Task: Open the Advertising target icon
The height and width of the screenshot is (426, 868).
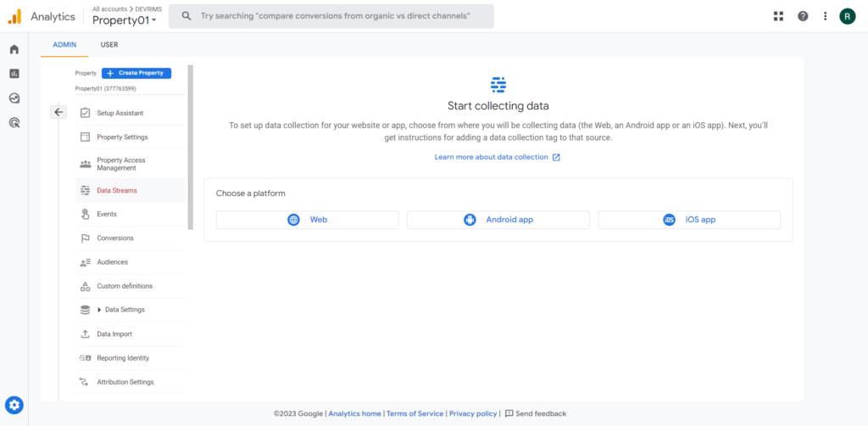Action: point(14,122)
